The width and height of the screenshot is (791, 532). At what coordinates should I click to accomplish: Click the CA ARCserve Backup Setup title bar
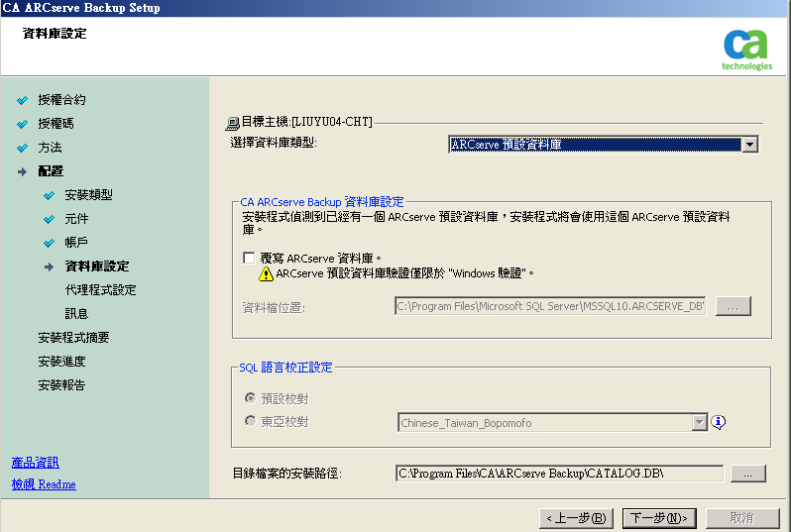click(x=395, y=8)
